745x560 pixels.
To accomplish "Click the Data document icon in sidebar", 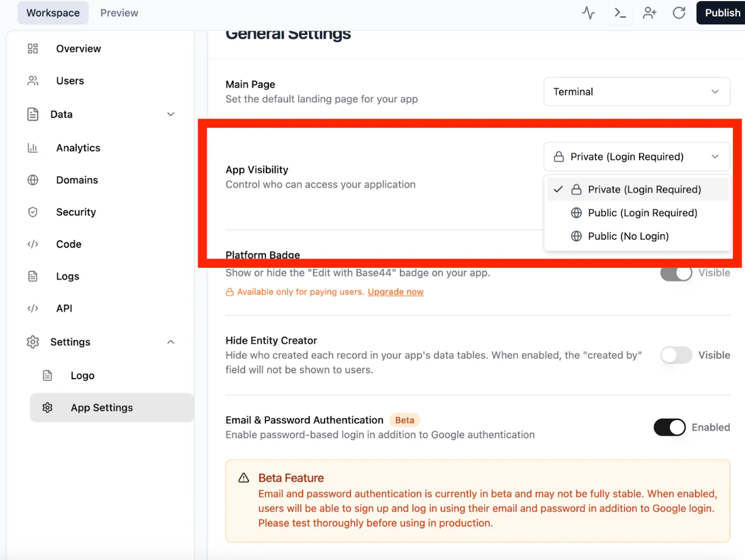I will point(33,114).
